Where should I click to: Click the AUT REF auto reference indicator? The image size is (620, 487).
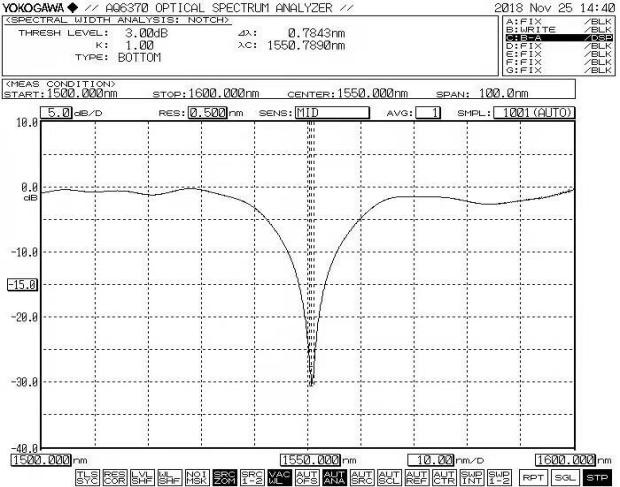click(415, 477)
